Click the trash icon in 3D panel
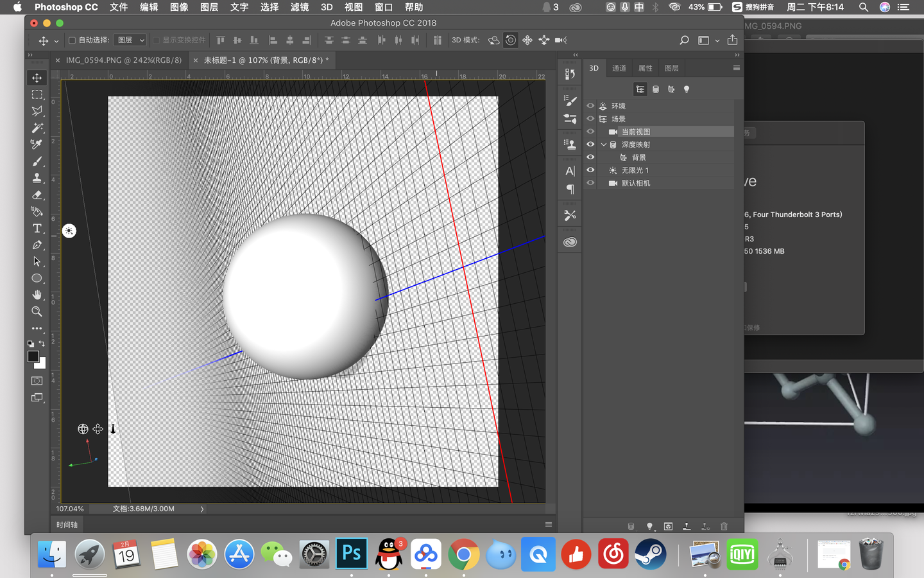924x578 pixels. point(724,526)
